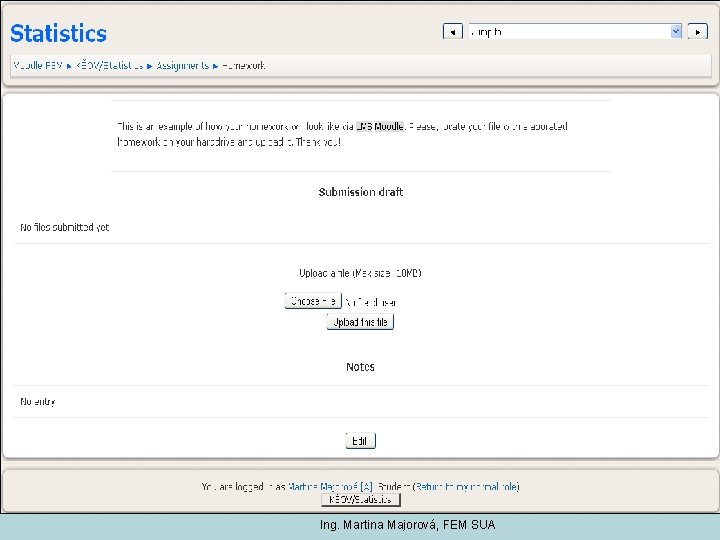Open the Statistics course title link
Screen dimensions: 720x540
coord(58,34)
